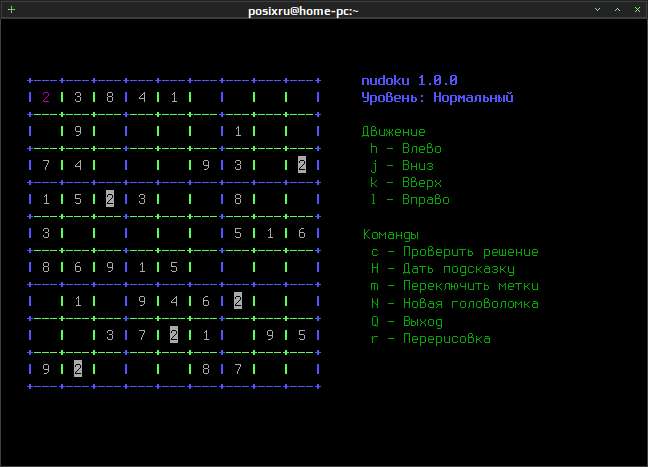The image size is (648, 467).
Task: Click the posixru@home-pc title bar
Action: click(x=303, y=11)
